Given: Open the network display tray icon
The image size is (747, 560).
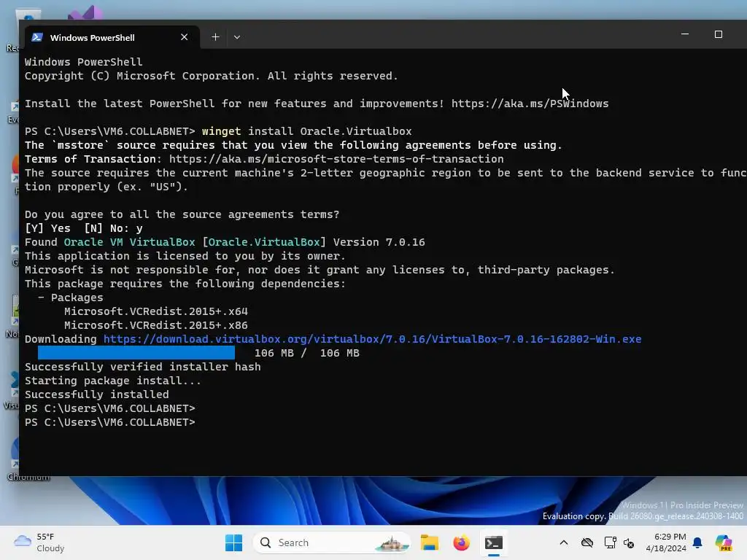Looking at the screenshot, I should (x=610, y=542).
